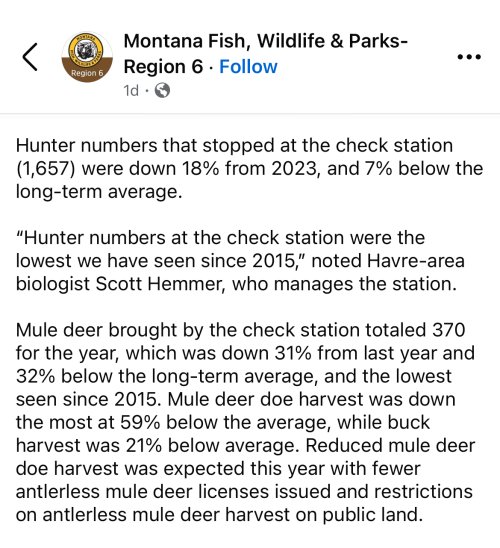Click the bear emblem in the page avatar
Image resolution: width=500 pixels, height=548 pixels.
point(86,50)
